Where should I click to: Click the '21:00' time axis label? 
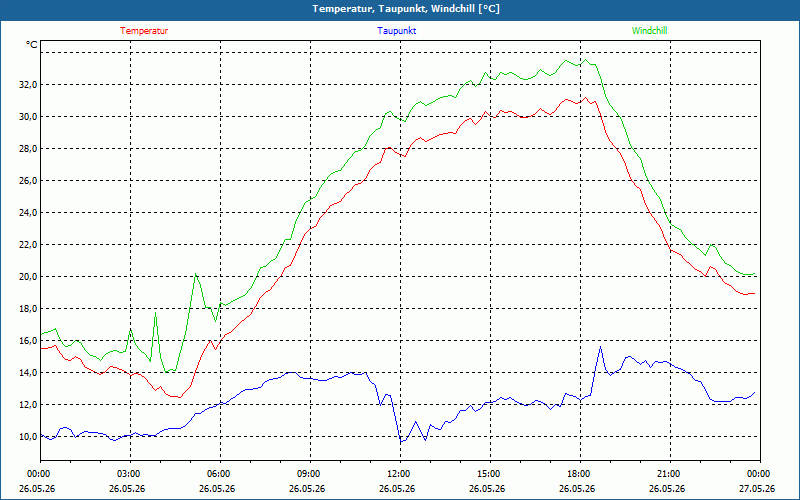[x=668, y=474]
